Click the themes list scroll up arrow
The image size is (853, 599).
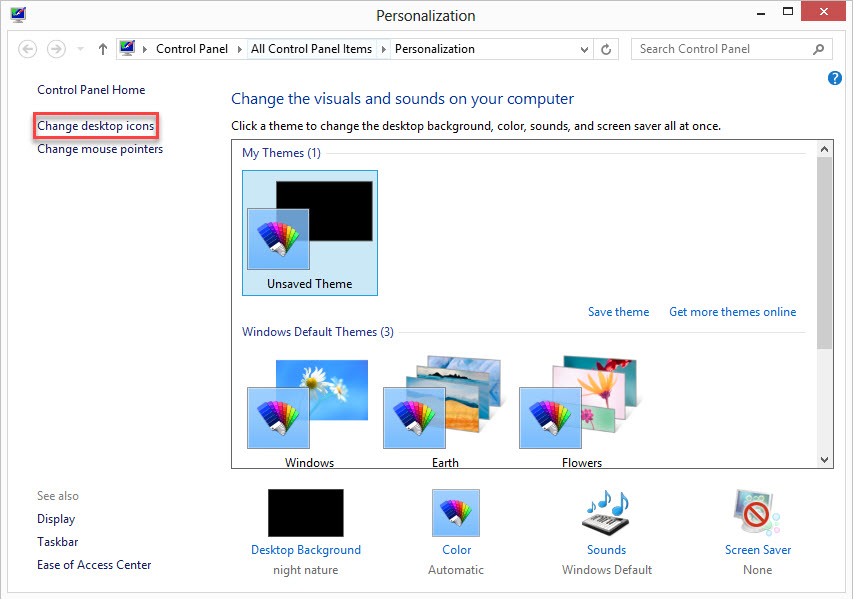[824, 149]
